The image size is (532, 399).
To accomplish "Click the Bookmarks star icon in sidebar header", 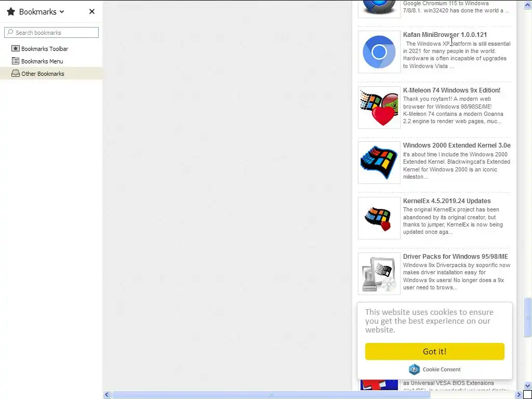I will 11,11.
